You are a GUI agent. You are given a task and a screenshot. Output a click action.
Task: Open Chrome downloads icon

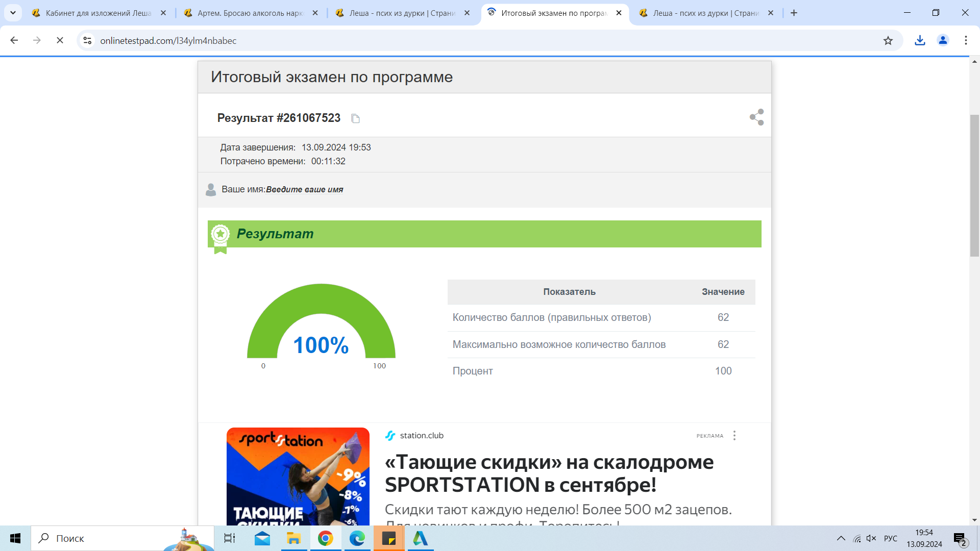click(920, 41)
